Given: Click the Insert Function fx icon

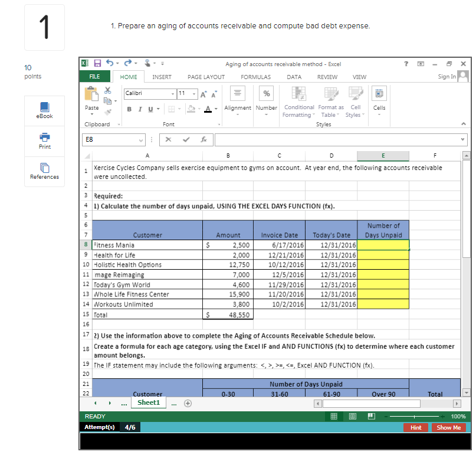Looking at the screenshot, I should coord(203,139).
